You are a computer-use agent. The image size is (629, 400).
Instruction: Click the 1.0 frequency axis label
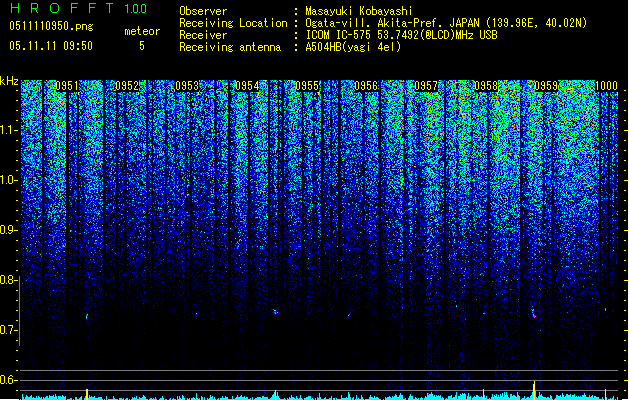pyautogui.click(x=9, y=180)
